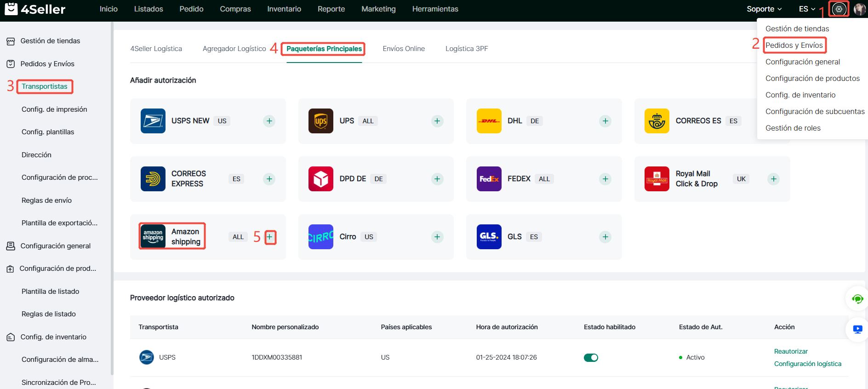Open Config. plantillas in sidebar
Viewport: 868px width, 389px height.
coord(48,132)
